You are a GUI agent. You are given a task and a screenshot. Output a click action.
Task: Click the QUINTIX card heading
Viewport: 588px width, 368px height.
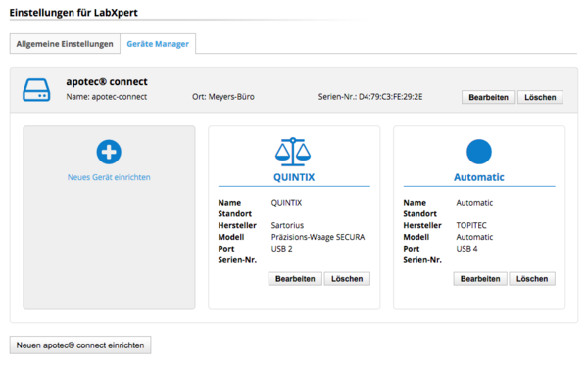click(294, 177)
